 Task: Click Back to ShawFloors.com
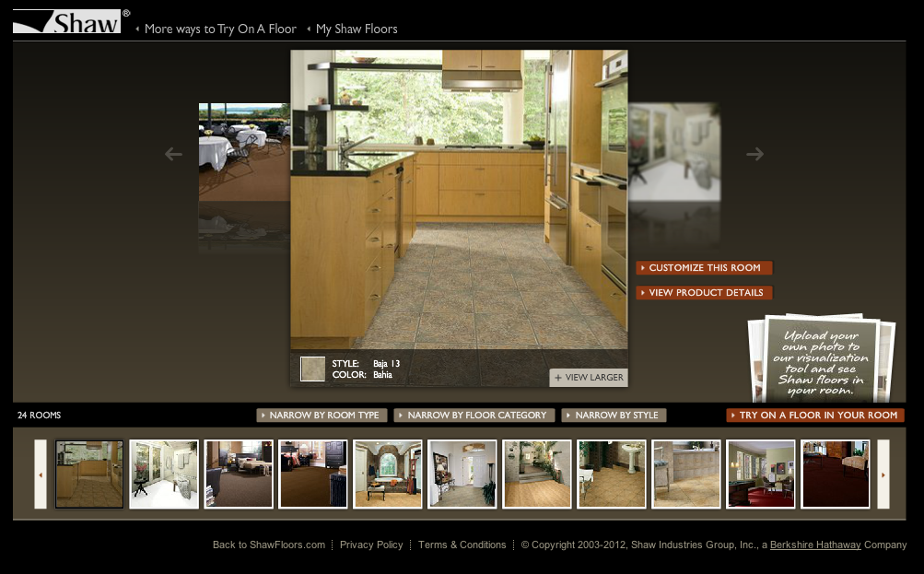(268, 545)
